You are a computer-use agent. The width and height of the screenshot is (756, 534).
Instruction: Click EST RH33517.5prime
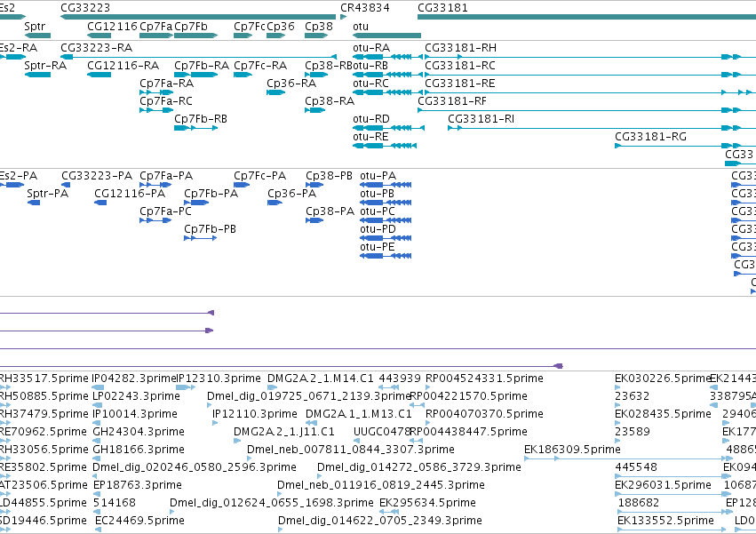point(4,387)
